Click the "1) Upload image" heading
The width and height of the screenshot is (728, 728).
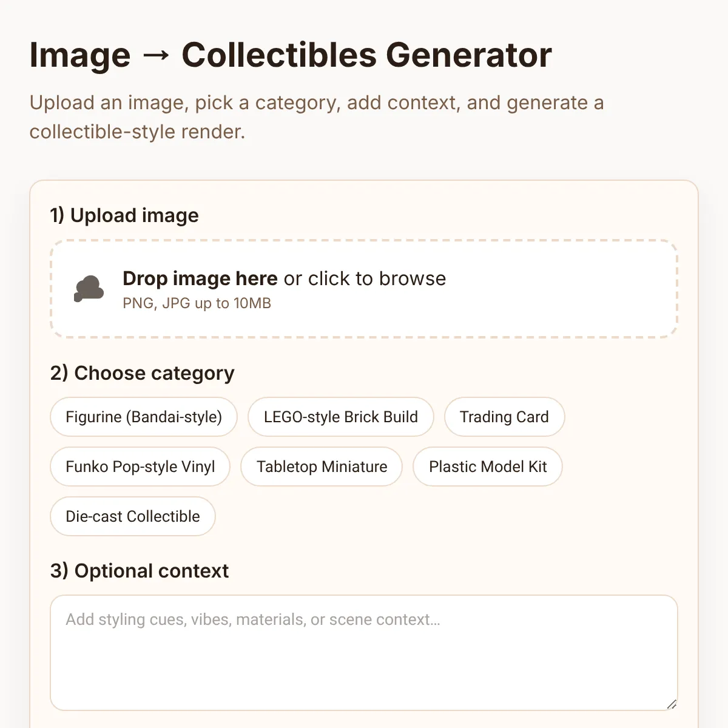(x=124, y=215)
